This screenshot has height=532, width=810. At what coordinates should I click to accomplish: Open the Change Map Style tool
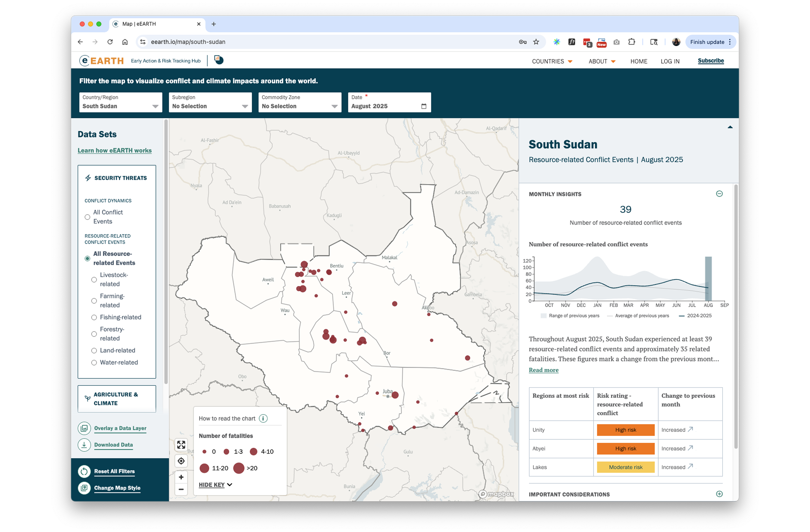click(x=117, y=488)
